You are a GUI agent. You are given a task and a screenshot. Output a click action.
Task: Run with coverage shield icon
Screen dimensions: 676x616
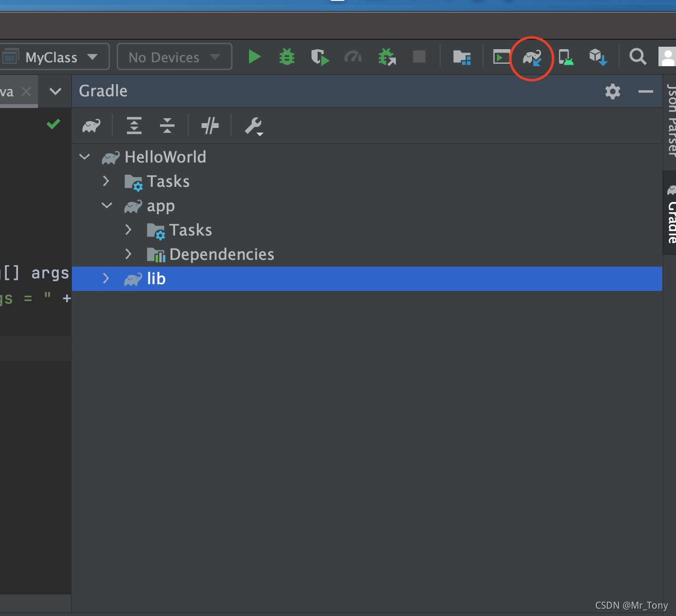(320, 57)
